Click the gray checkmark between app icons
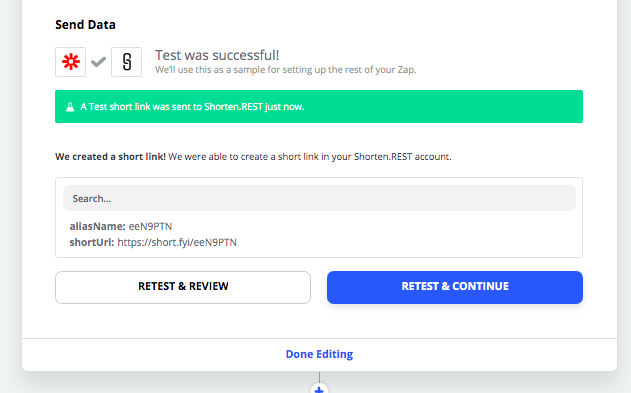This screenshot has height=393, width=631. click(98, 62)
